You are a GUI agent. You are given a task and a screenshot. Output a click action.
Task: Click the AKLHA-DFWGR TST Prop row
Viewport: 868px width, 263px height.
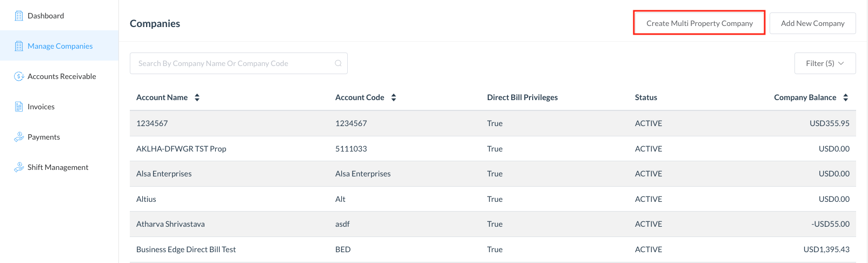181,149
